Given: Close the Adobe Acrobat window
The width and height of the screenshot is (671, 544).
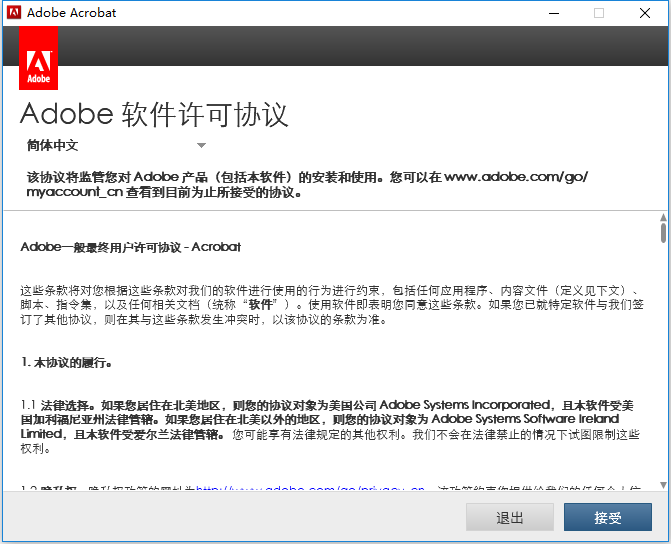Looking at the screenshot, I should click(645, 13).
